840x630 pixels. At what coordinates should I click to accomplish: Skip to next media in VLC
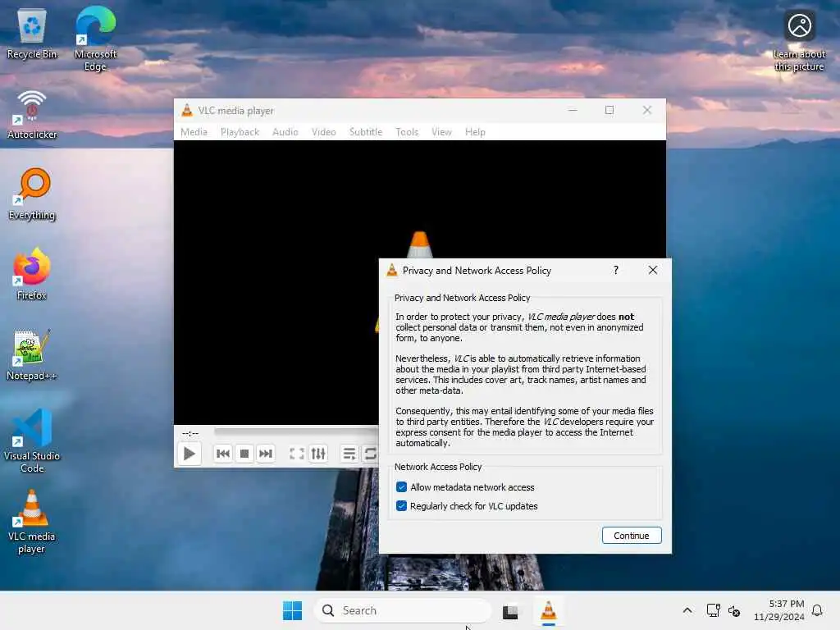coord(266,454)
